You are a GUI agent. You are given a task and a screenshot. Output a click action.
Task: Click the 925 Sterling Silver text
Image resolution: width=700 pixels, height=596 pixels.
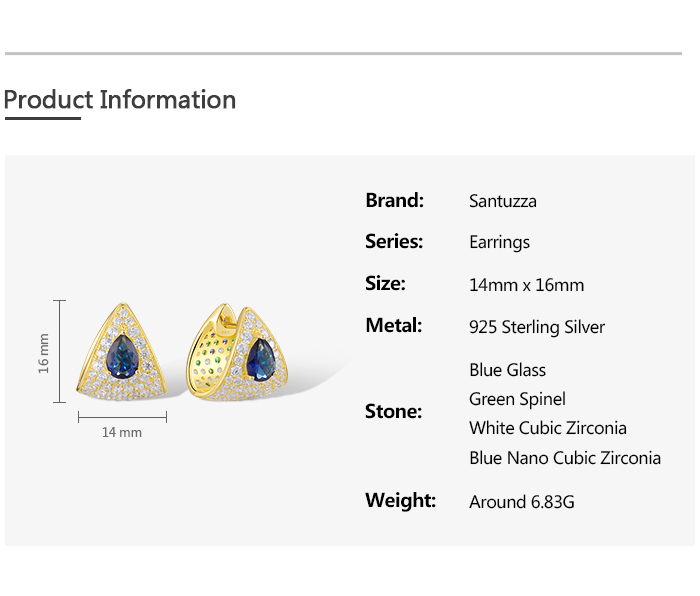pyautogui.click(x=537, y=327)
